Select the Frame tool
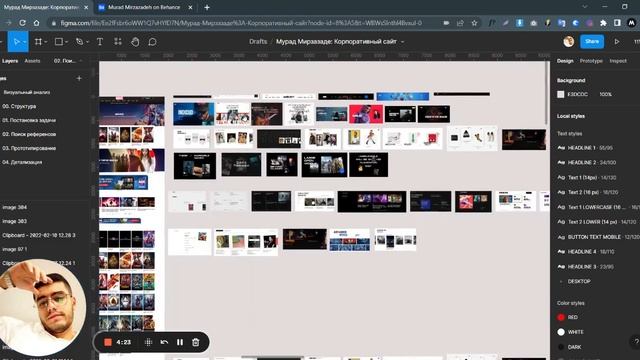 point(38,42)
